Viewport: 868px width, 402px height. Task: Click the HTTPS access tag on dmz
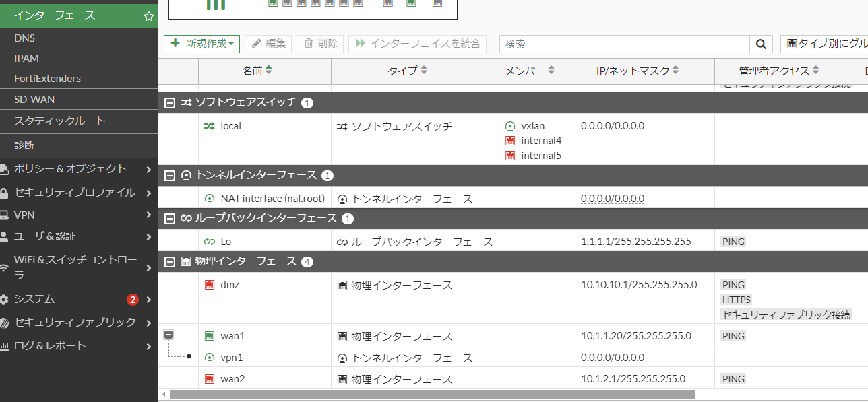click(736, 300)
